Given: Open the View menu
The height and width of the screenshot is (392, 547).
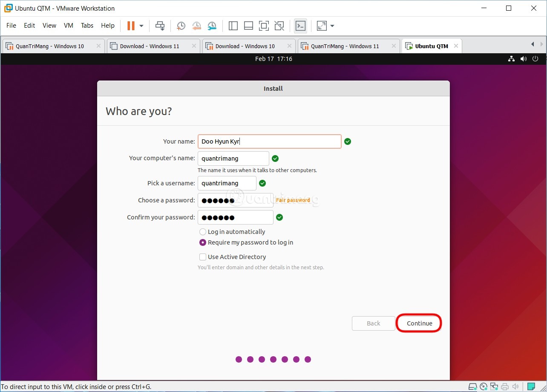Looking at the screenshot, I should coord(49,26).
